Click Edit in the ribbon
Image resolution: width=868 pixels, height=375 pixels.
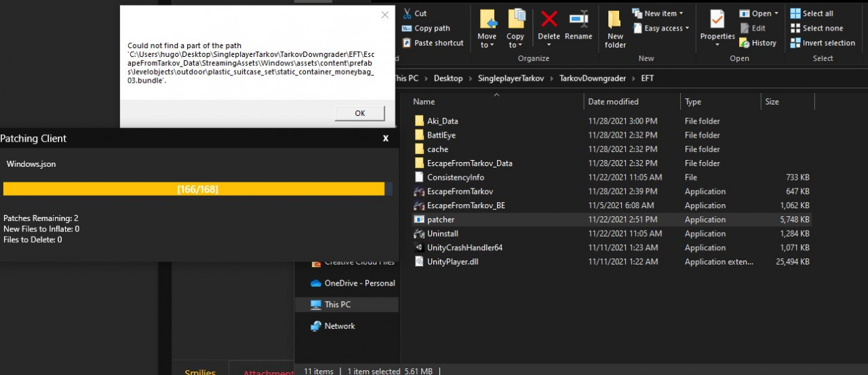click(753, 28)
